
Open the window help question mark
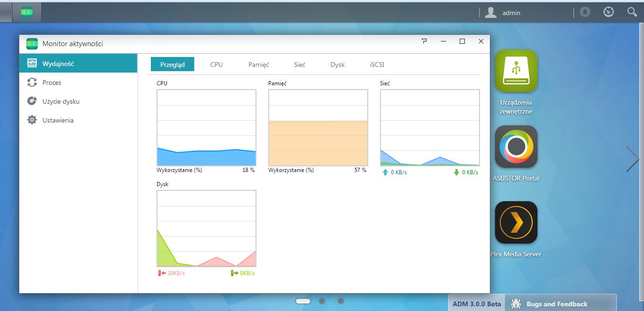tap(424, 41)
